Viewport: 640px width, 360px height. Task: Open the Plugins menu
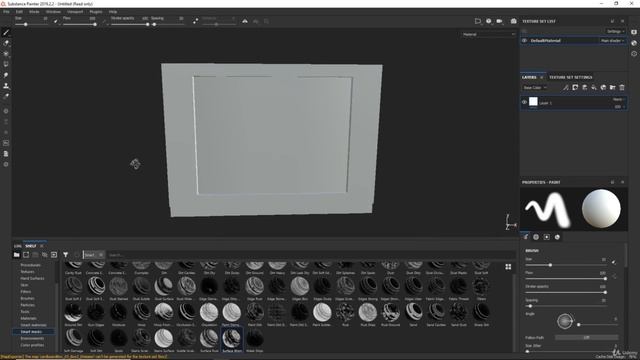click(96, 12)
